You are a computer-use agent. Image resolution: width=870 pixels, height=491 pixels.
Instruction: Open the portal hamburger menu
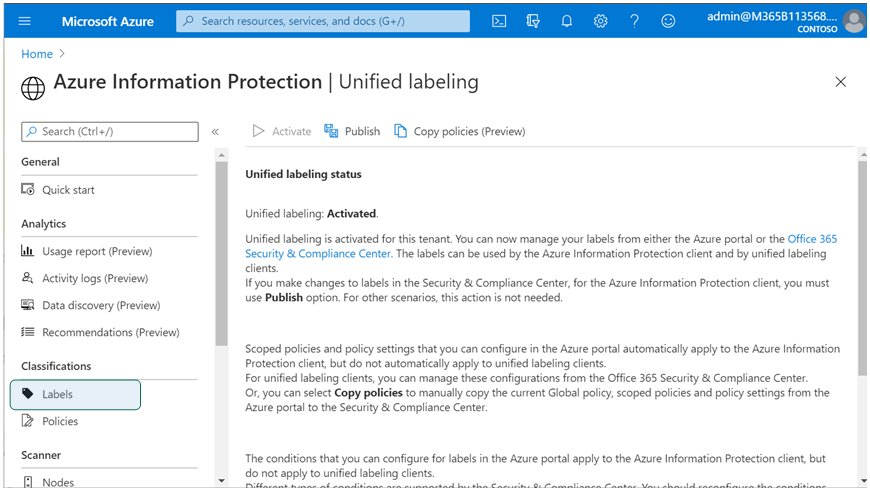pos(24,21)
